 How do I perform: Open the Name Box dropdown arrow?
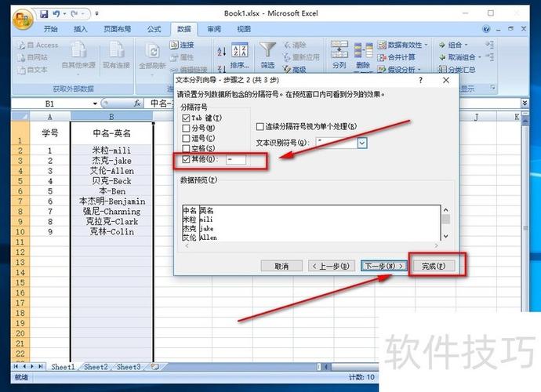point(95,103)
